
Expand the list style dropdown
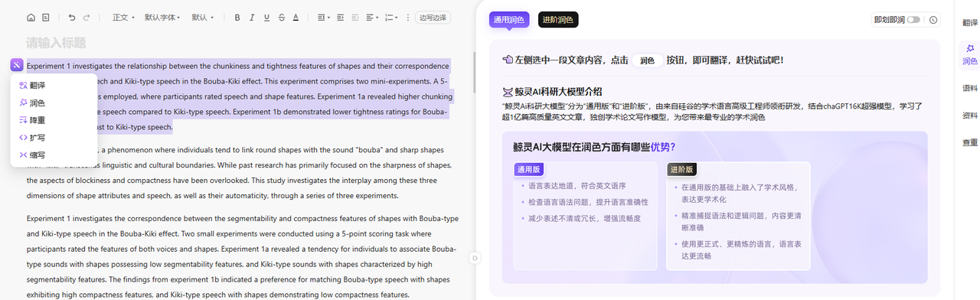coord(390,17)
